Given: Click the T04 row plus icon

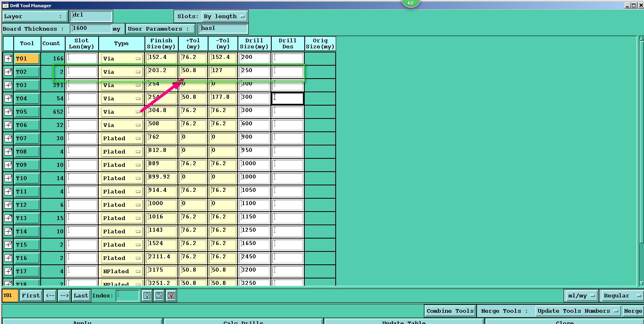Looking at the screenshot, I should (8, 98).
